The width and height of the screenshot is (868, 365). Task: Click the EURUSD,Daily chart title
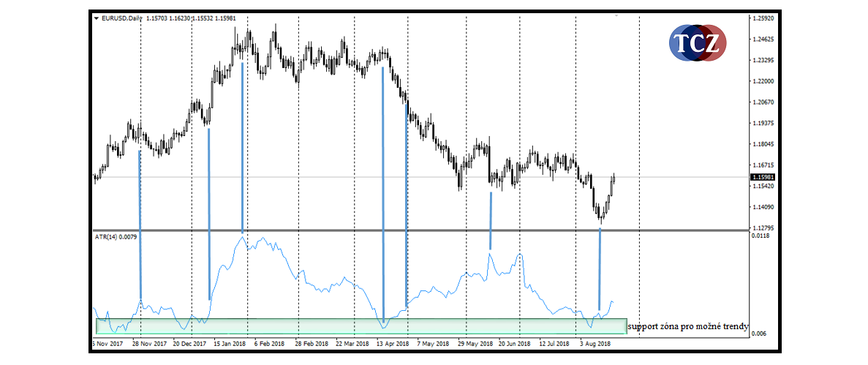[x=123, y=18]
